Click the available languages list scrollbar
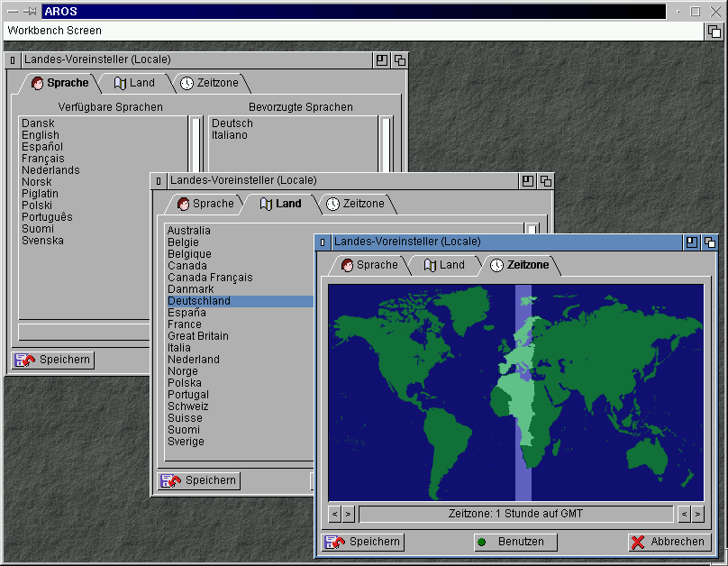 click(196, 145)
